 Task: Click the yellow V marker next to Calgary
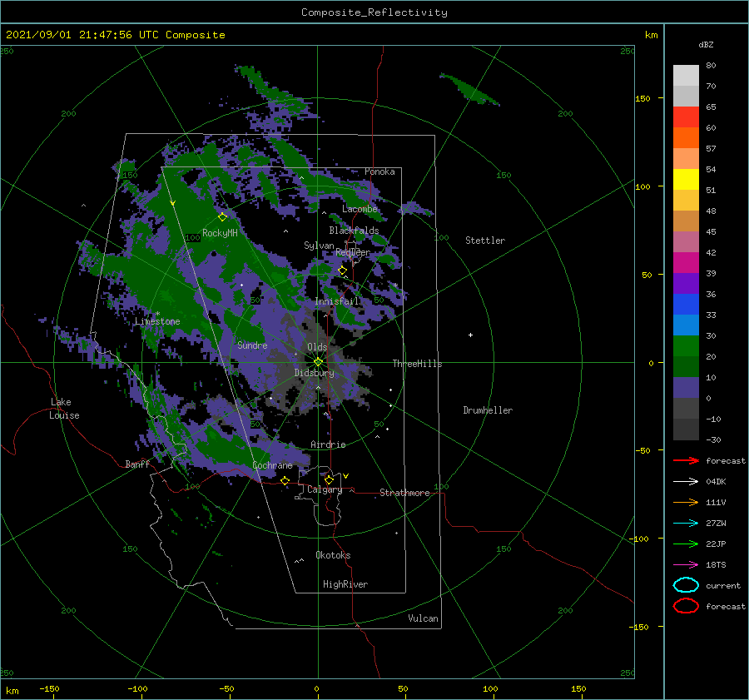(346, 476)
